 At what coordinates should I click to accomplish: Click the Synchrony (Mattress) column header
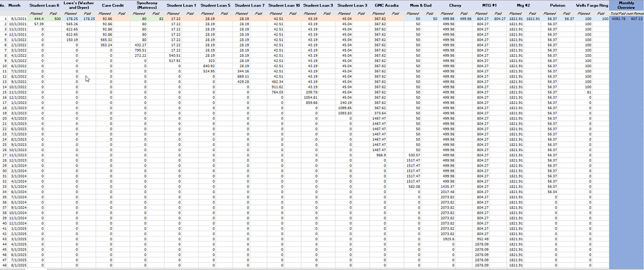coord(147,6)
